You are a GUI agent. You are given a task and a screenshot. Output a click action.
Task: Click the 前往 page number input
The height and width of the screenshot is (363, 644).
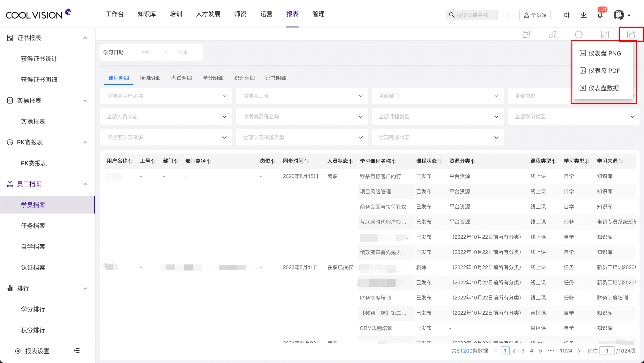pos(607,351)
